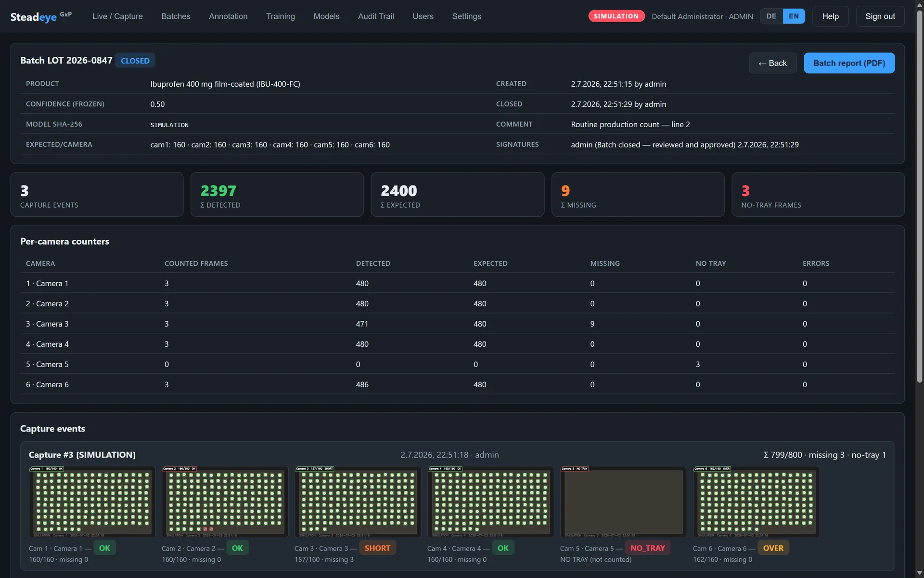Open the Cam 3 SHORT capture thumbnail
Viewport: 924px width, 578px height.
pos(358,502)
